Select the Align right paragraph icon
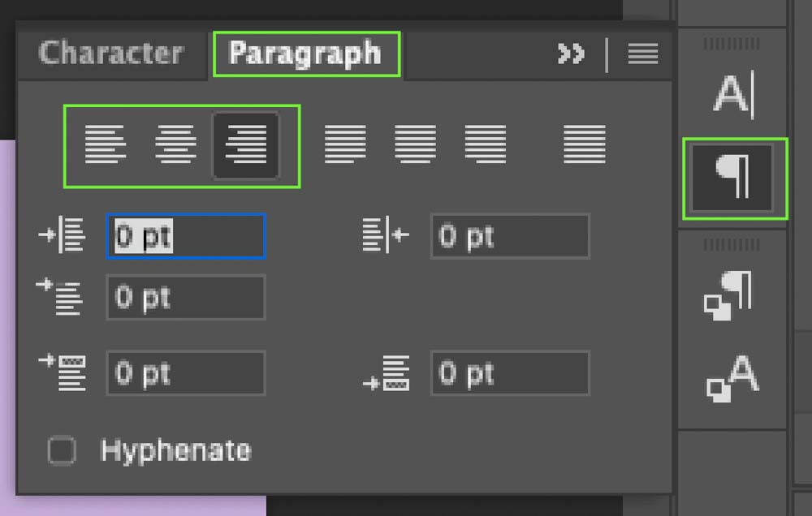This screenshot has width=812, height=516. (x=245, y=145)
